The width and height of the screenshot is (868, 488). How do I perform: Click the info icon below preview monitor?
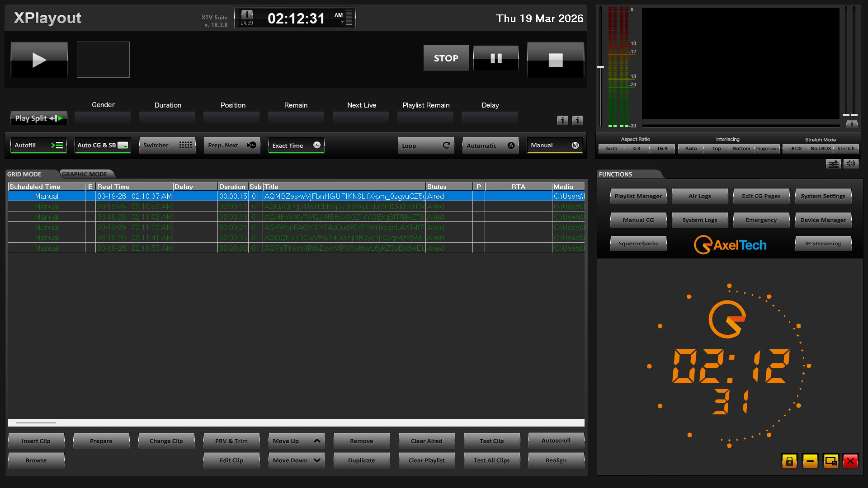click(x=852, y=124)
